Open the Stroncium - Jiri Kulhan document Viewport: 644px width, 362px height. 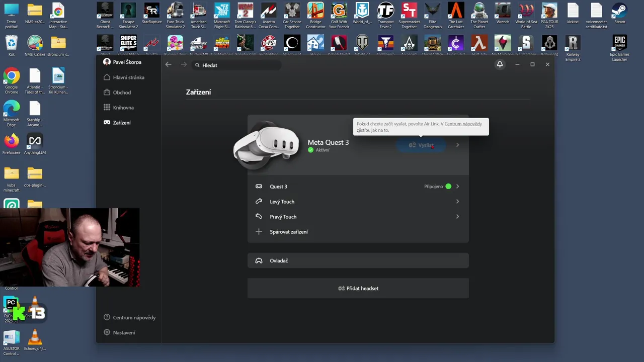tap(58, 80)
